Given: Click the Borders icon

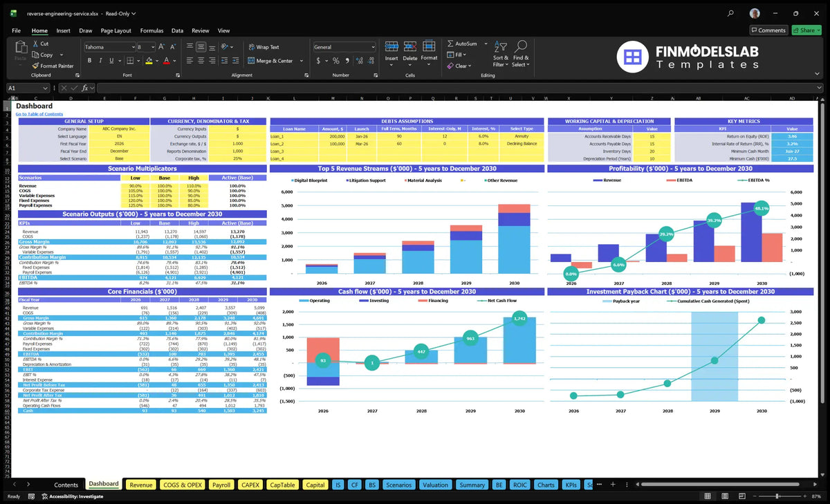Looking at the screenshot, I should click(129, 61).
